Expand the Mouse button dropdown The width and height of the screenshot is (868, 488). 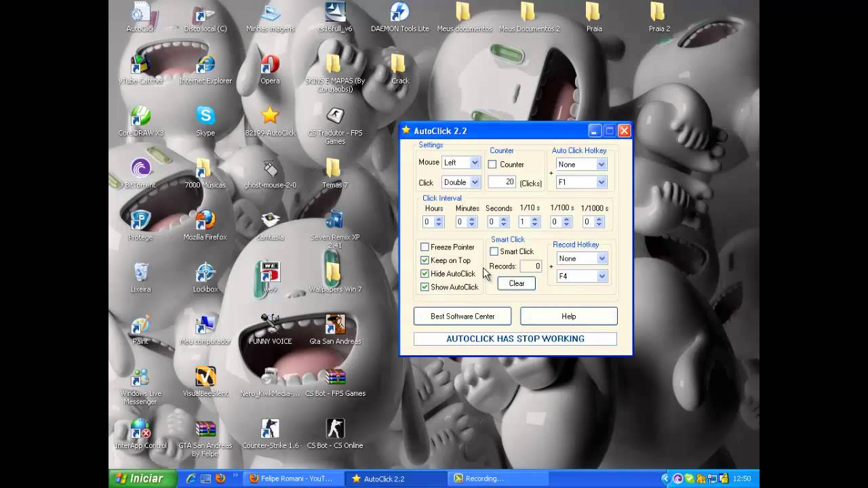(x=475, y=163)
